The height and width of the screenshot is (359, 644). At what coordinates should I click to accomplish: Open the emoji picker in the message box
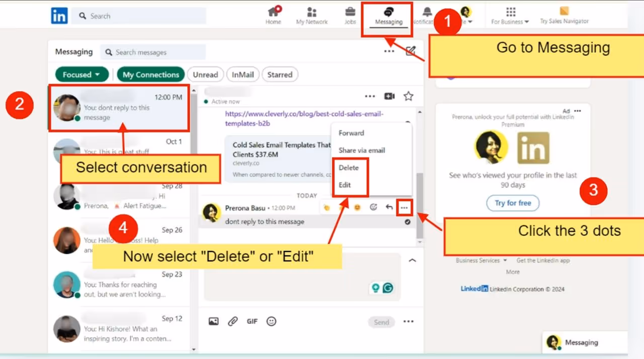coord(271,321)
